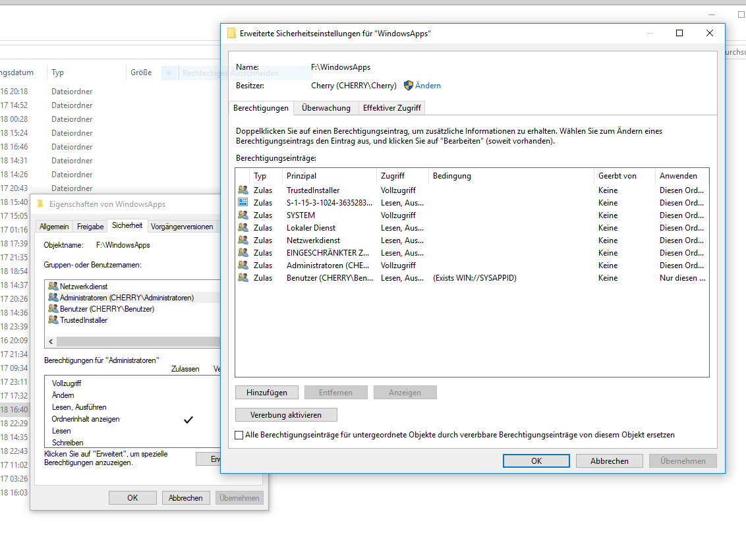
Task: Click left scroll arrow in group names list
Action: [51, 342]
